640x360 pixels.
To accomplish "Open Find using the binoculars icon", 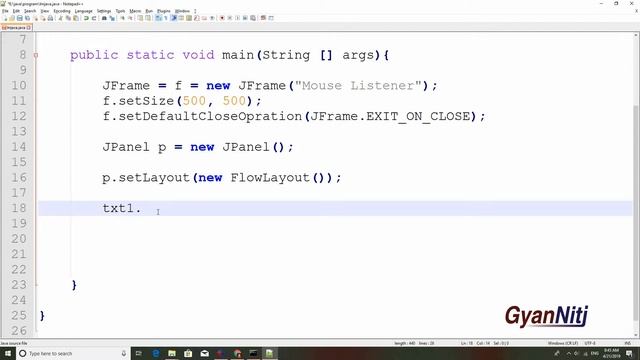I will coord(104,18).
